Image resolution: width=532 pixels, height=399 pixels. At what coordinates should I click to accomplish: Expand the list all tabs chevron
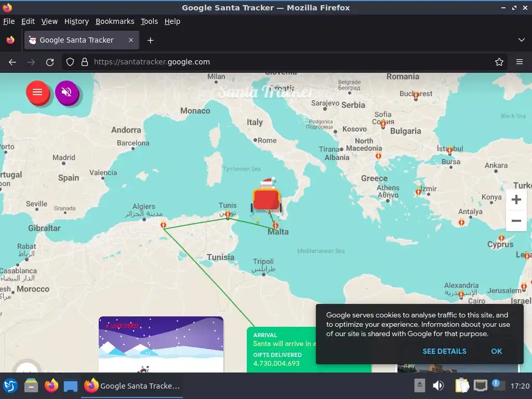click(x=522, y=40)
